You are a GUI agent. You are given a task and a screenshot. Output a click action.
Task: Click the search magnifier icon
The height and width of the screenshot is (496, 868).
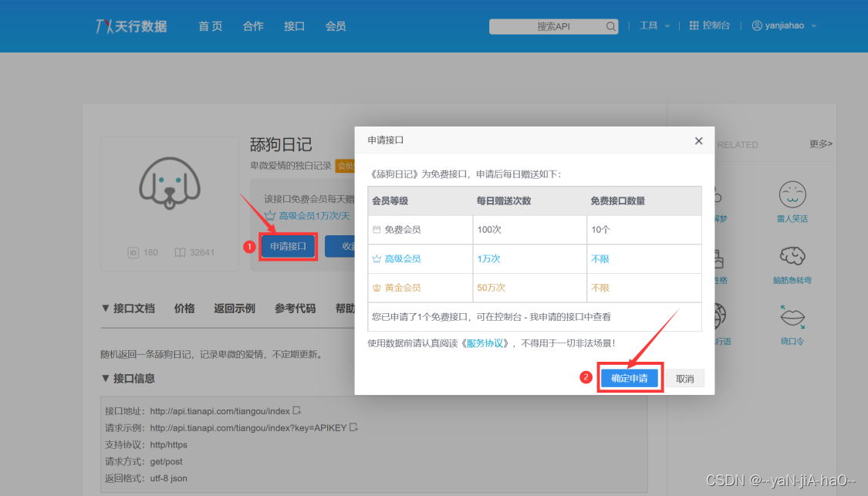click(x=610, y=25)
